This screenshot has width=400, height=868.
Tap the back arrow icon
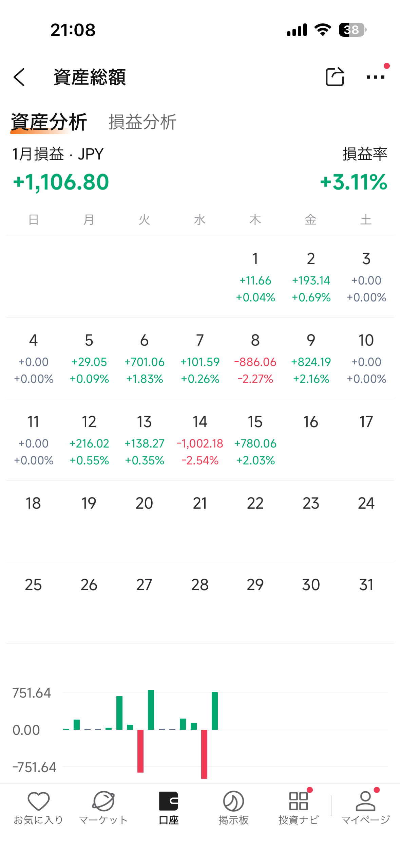tap(20, 77)
